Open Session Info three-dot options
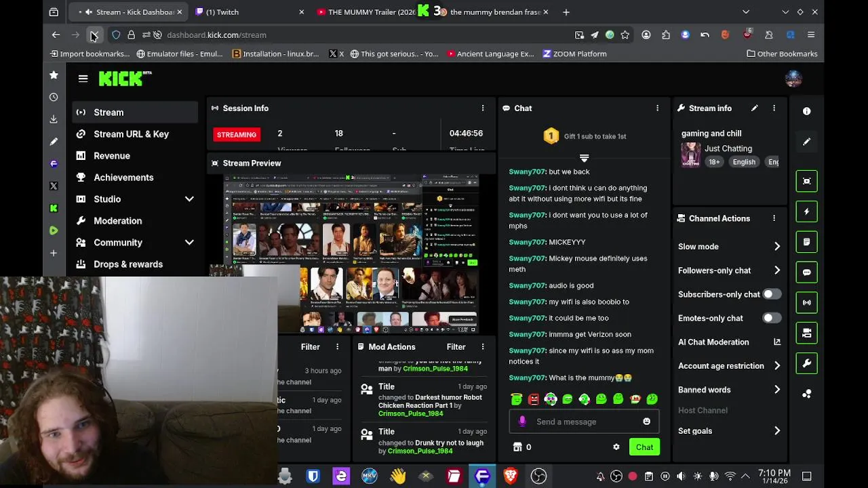868x488 pixels. click(x=483, y=108)
